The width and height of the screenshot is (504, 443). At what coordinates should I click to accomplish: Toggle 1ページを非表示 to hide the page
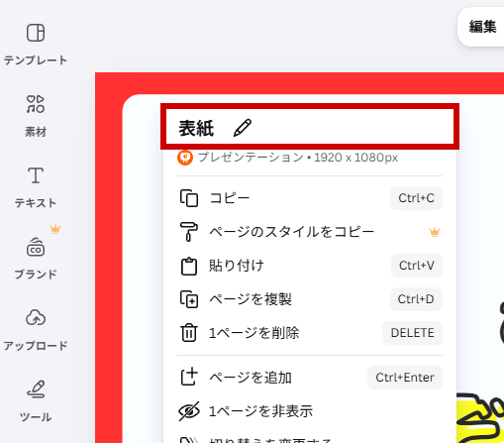coord(310,411)
